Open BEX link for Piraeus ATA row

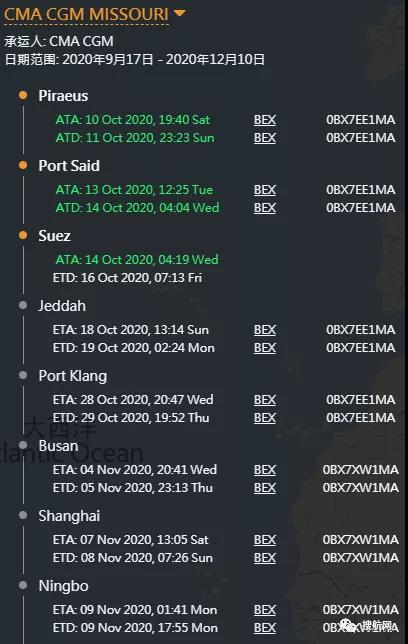[x=265, y=120]
